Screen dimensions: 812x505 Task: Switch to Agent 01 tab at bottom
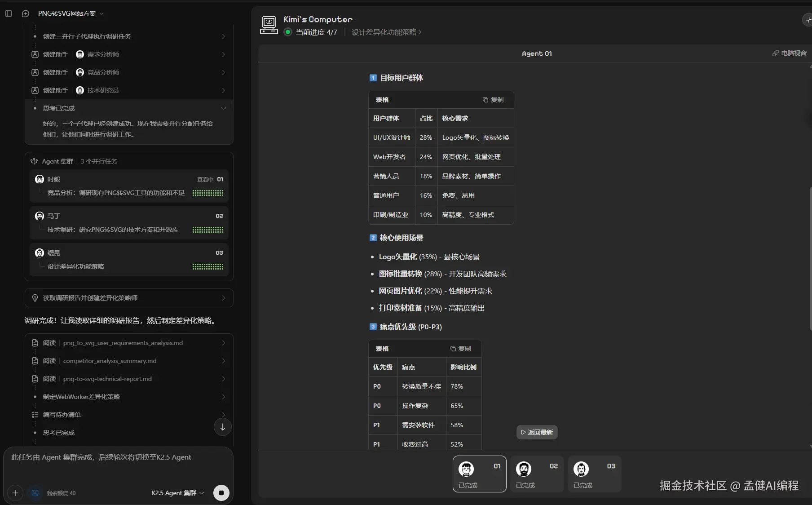pos(480,474)
